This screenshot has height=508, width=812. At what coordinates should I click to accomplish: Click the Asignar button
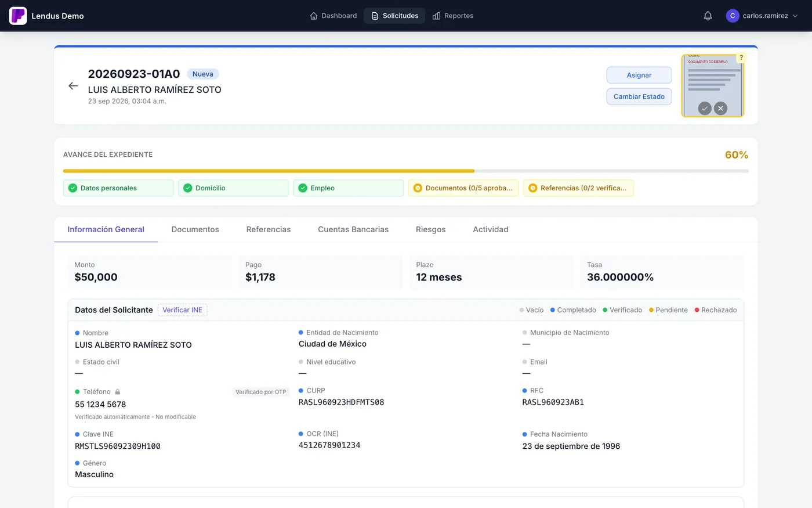[639, 75]
